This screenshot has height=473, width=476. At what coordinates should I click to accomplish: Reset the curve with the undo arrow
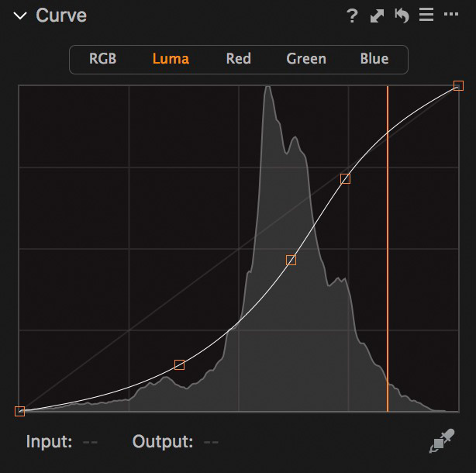(402, 16)
